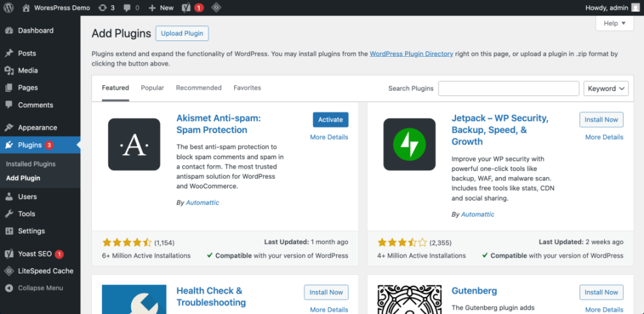Click '6+ Million Active Installations' text

pyautogui.click(x=146, y=255)
